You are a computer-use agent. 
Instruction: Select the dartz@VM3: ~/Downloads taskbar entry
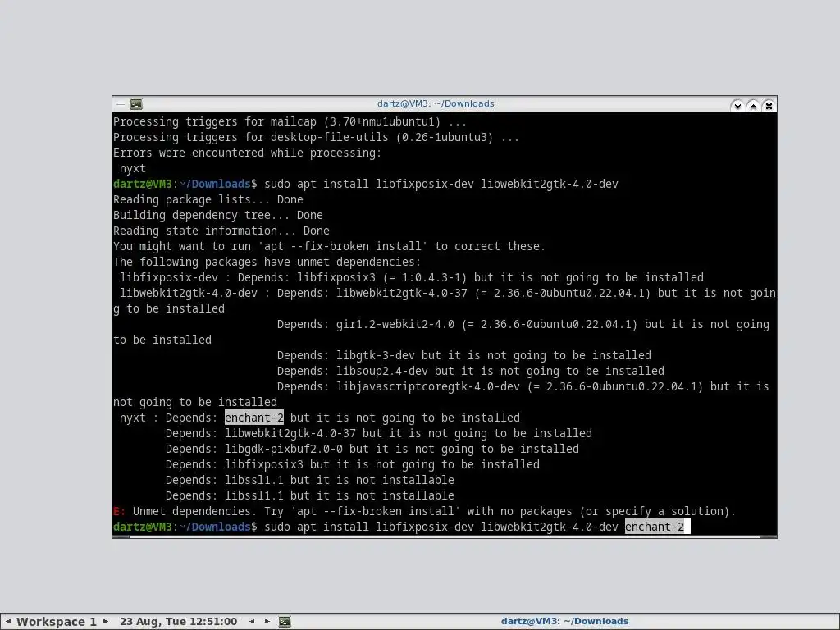[x=564, y=622]
